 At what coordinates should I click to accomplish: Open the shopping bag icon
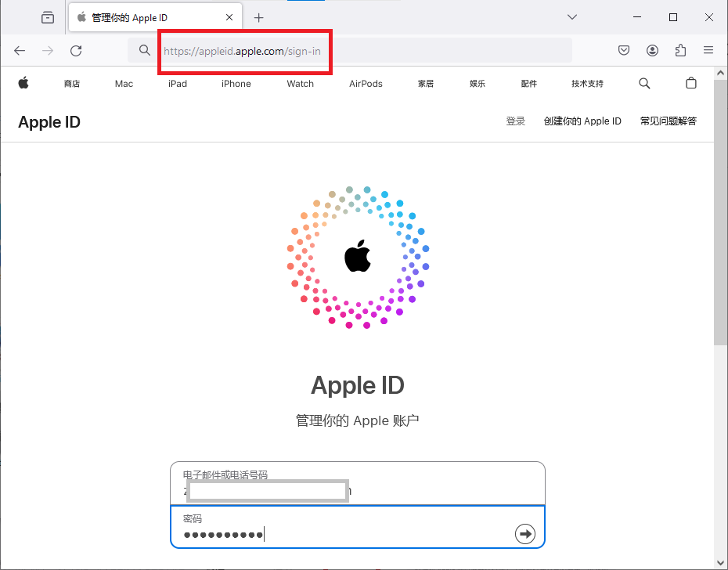coord(690,83)
